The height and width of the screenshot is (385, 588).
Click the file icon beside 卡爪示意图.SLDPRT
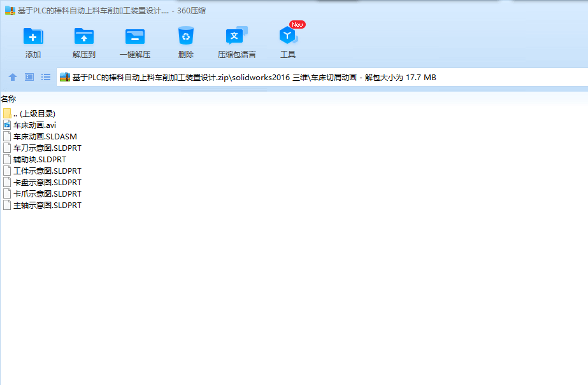7,193
